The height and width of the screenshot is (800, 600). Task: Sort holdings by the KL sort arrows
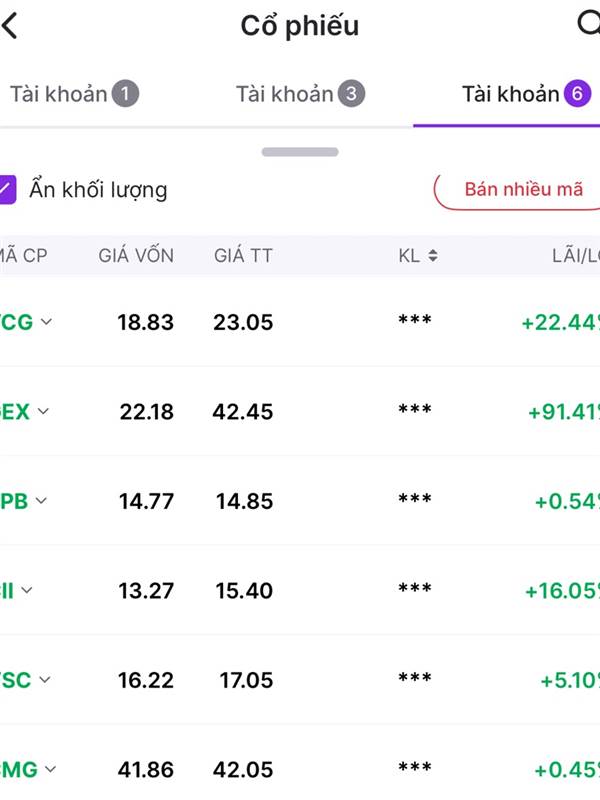click(433, 256)
